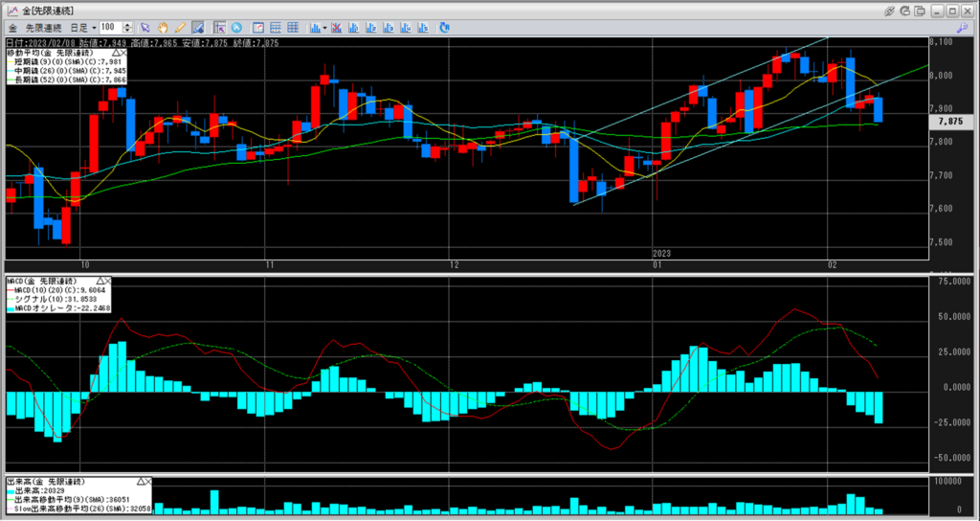The image size is (980, 521).
Task: Click the Slow出来高移動平均(26) legend entry
Action: coord(79,510)
